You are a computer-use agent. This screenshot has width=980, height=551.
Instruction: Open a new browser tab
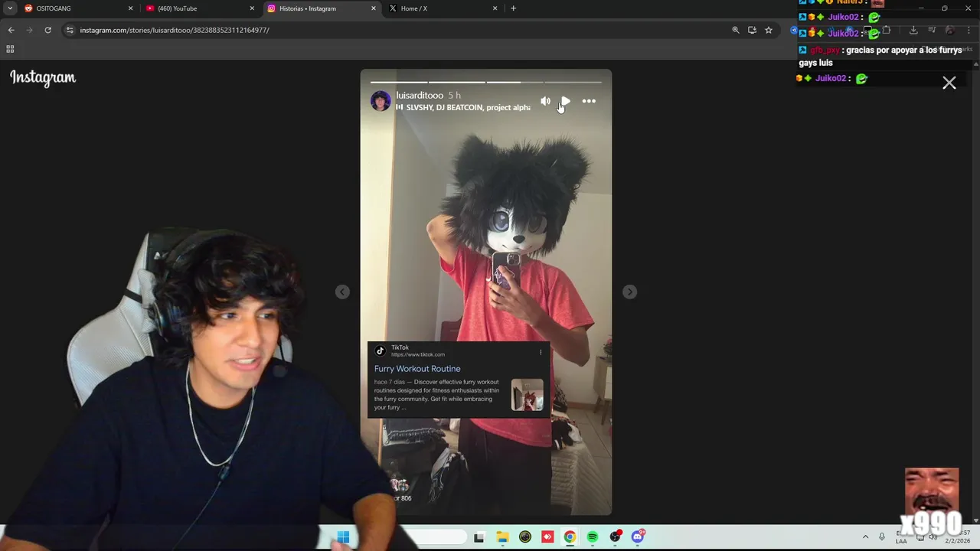coord(513,8)
